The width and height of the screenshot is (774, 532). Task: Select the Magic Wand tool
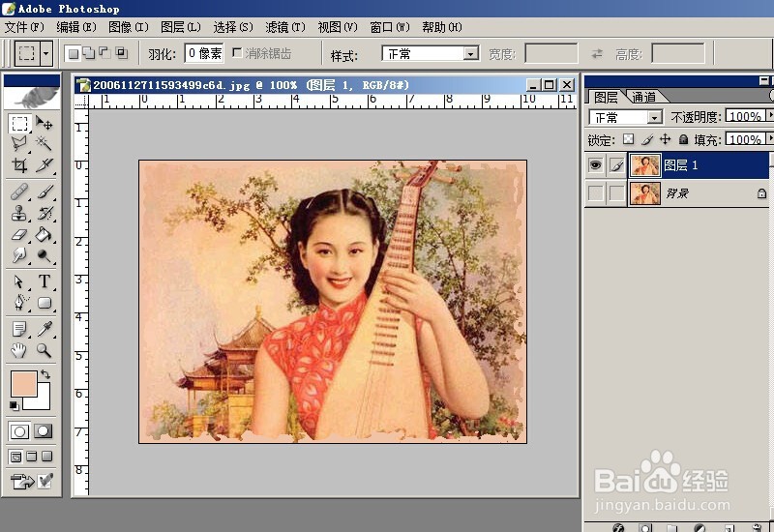tap(44, 144)
